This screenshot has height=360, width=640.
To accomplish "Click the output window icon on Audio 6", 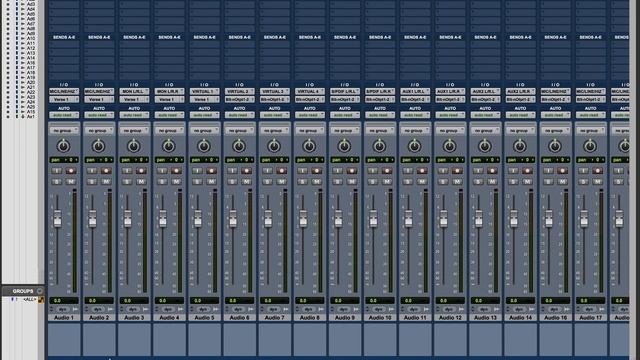I will (251, 310).
